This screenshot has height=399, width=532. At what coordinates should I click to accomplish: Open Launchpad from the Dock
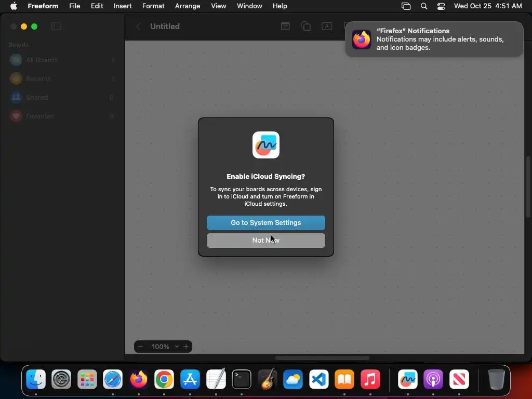coord(87,379)
